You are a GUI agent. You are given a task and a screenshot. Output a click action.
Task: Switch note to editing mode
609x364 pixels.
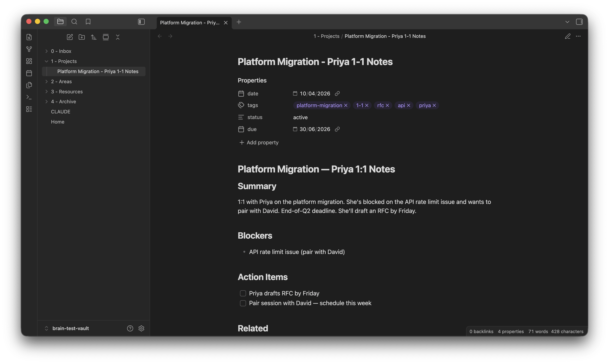568,36
